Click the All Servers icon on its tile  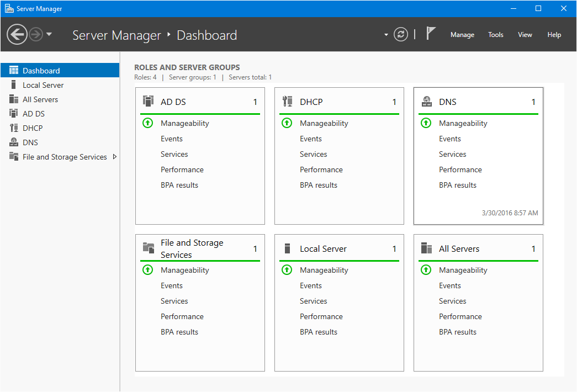coord(426,248)
